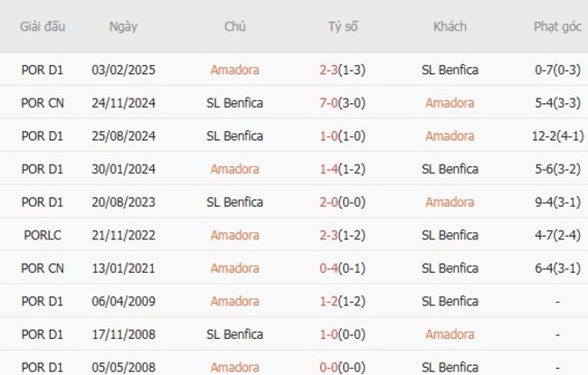Screen dimensions: 588x375
Task: Click the date 20/08/2023
Action: point(123,202)
